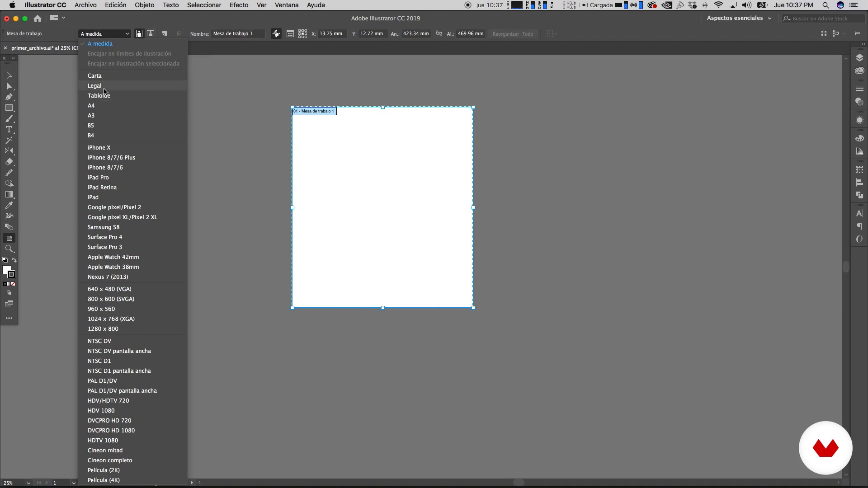Set None color swatch

tap(14, 284)
